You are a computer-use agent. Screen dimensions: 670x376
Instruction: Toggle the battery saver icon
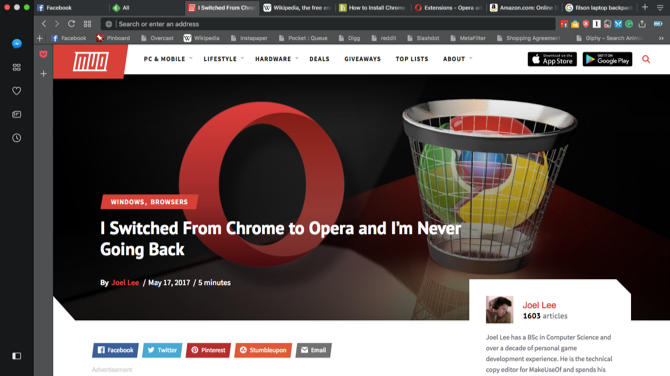tap(658, 24)
